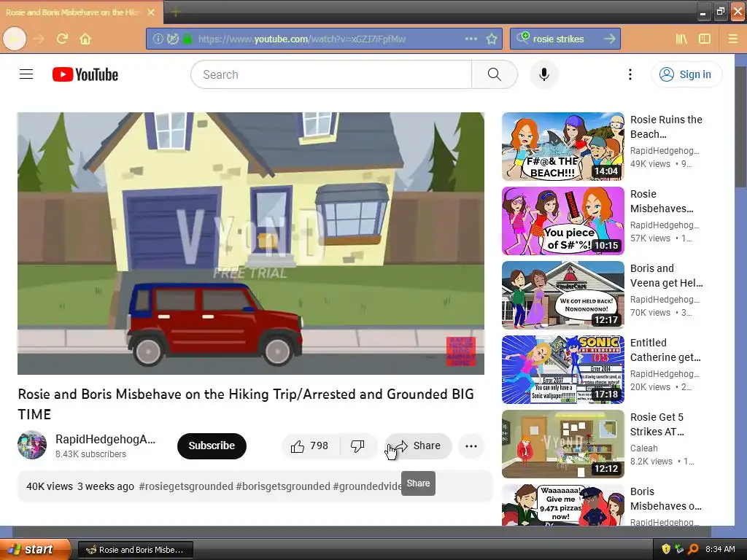Viewport: 747px width, 560px height.
Task: Toggle the browser sidebar icon
Action: pos(704,39)
